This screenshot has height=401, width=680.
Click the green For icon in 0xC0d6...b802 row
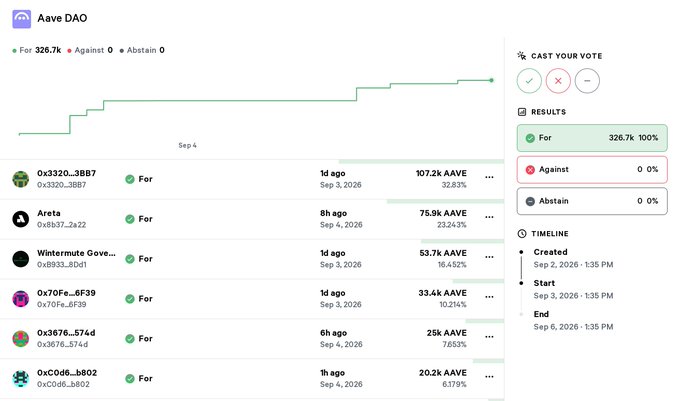pyautogui.click(x=130, y=378)
